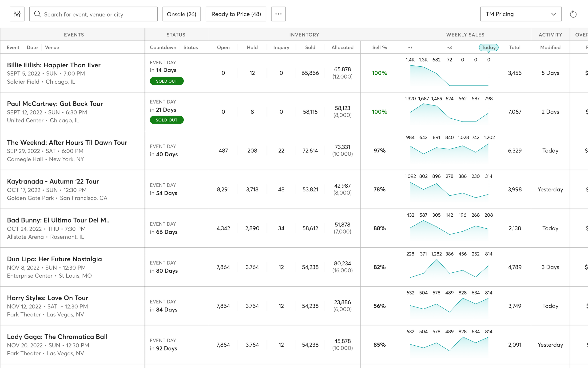This screenshot has height=368, width=588.
Task: Expand dropdown chevron next to TM Pricing
Action: [x=553, y=14]
